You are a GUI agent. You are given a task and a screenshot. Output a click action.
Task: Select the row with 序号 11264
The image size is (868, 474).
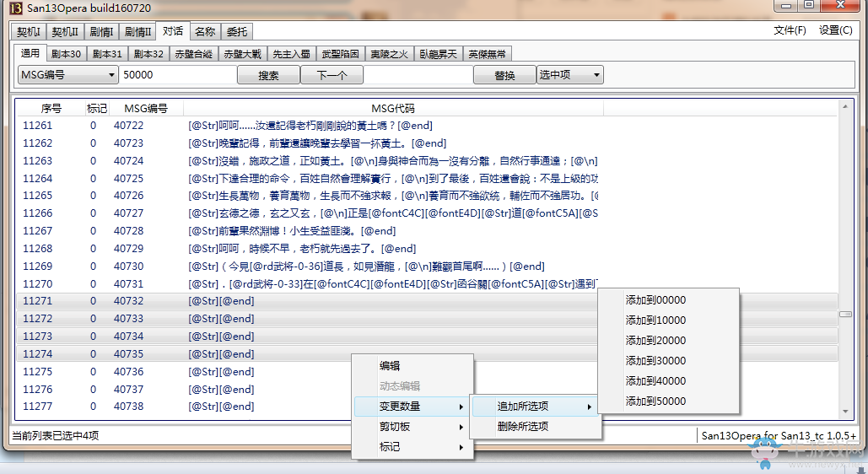click(x=427, y=178)
